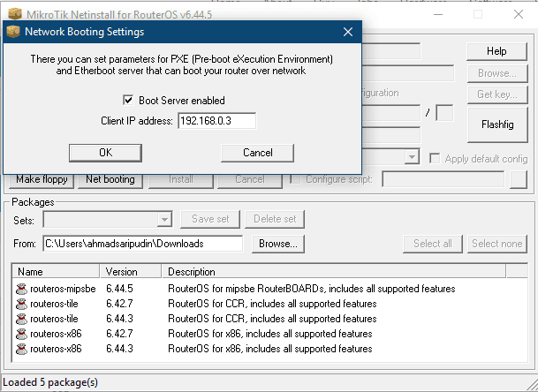The width and height of the screenshot is (538, 392).
Task: Click the routeros-x86 6.44.3 package icon
Action: point(21,349)
